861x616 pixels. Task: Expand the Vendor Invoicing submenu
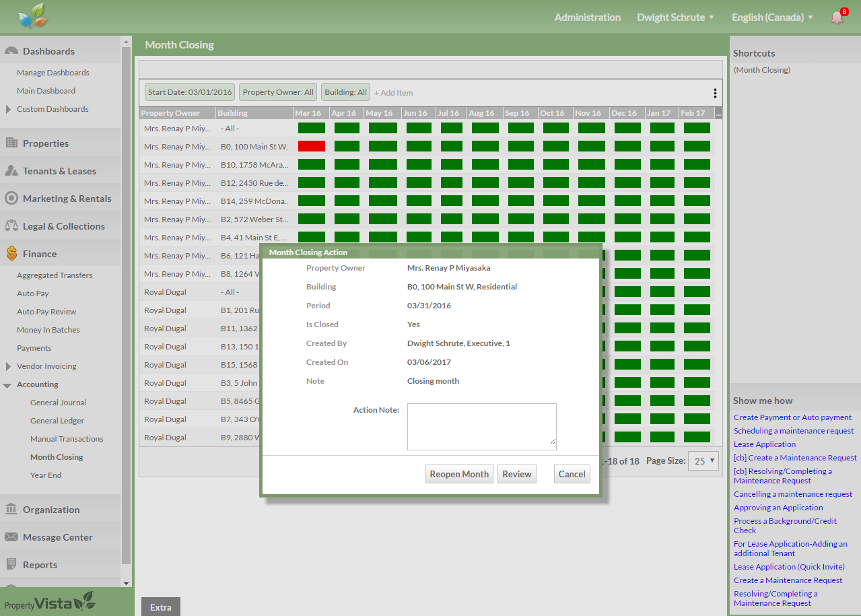8,366
